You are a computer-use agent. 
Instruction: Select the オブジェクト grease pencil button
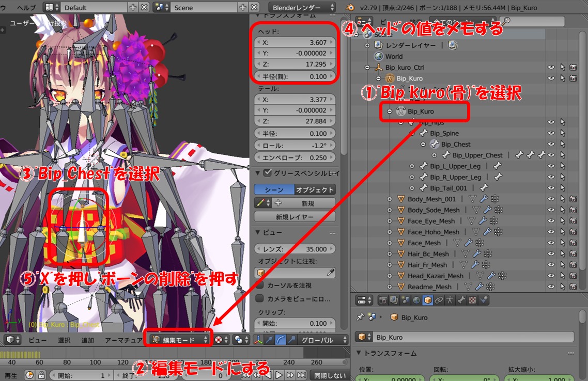point(315,189)
